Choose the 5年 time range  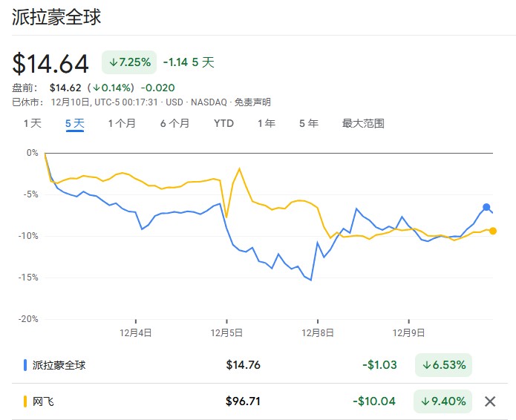[309, 123]
